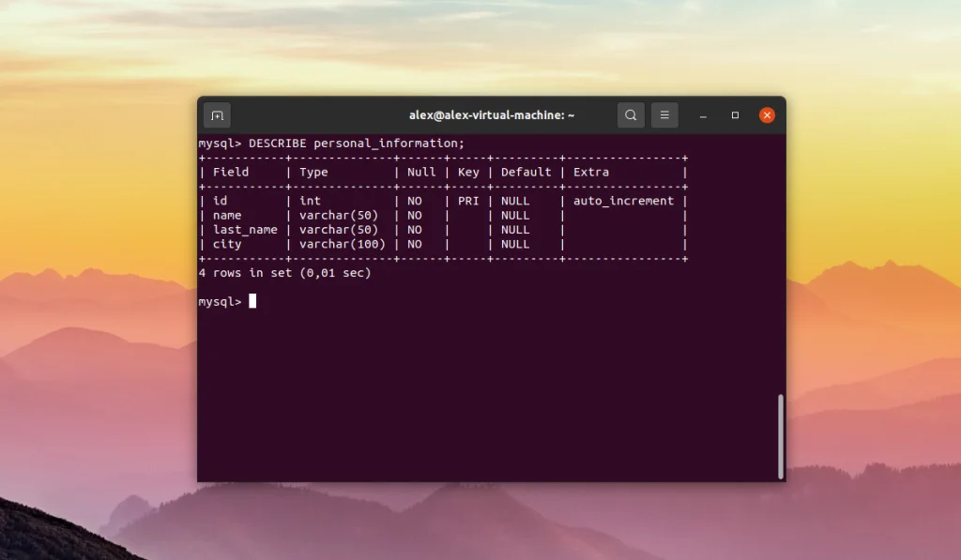Open the terminal search
Viewport: 961px width, 560px height.
(630, 114)
